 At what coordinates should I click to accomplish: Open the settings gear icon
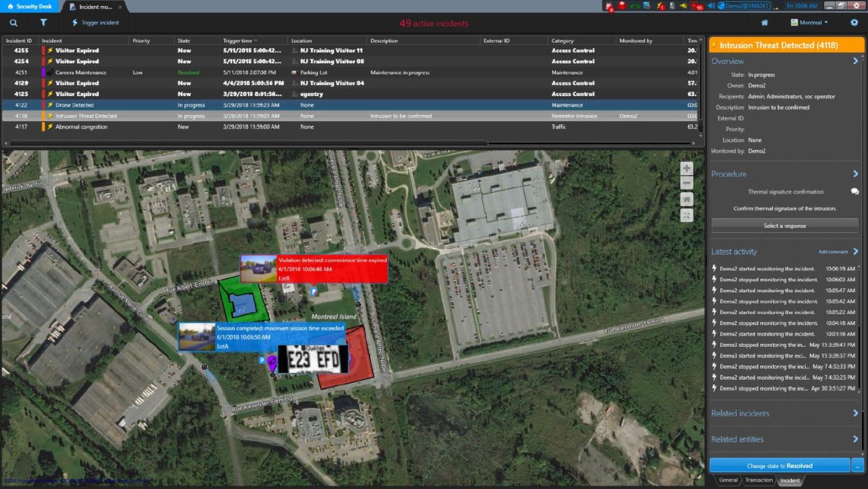tap(854, 22)
